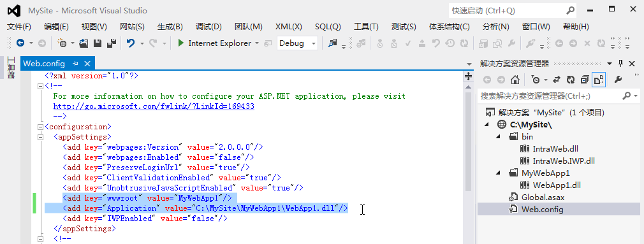Select Global.asax in Solution Explorer
Image resolution: width=644 pixels, height=244 pixels.
coord(543,197)
